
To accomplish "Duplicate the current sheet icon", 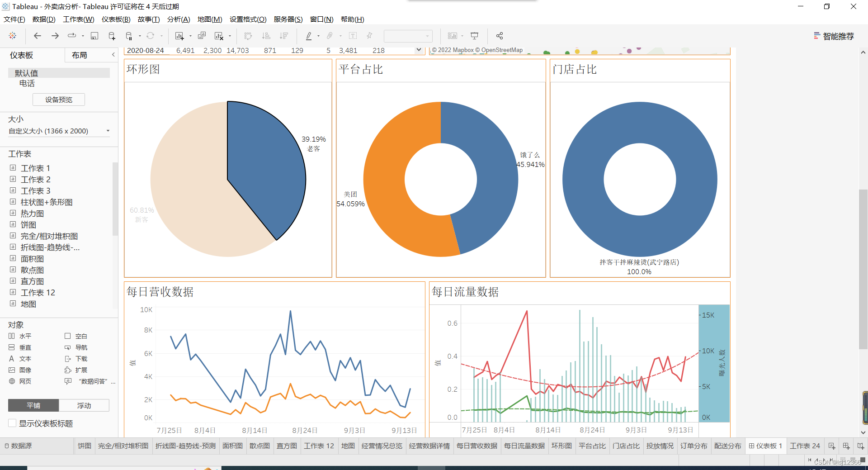I will click(x=202, y=36).
